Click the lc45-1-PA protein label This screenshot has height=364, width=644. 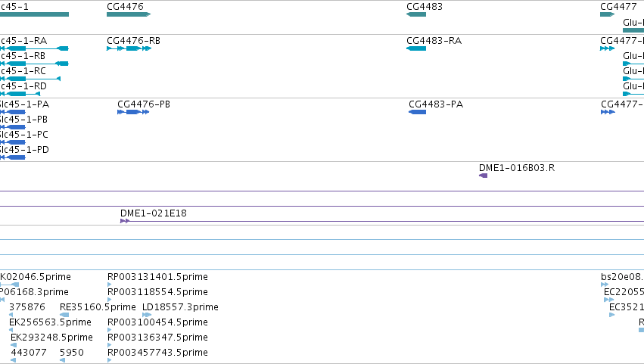point(24,104)
